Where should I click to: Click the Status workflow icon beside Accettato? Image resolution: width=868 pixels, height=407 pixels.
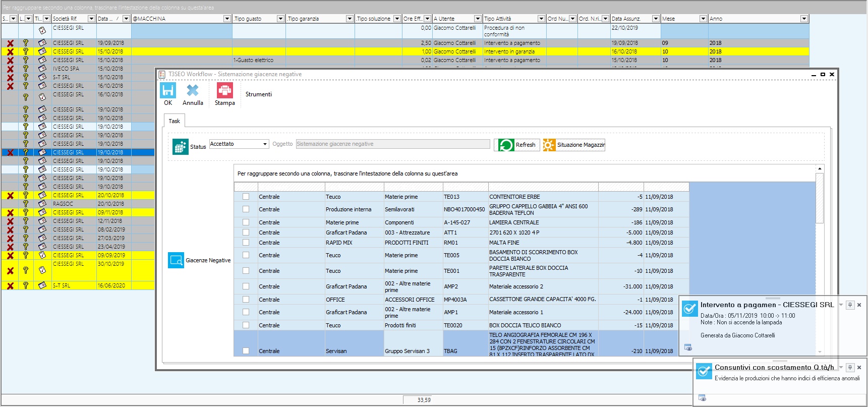pyautogui.click(x=180, y=147)
